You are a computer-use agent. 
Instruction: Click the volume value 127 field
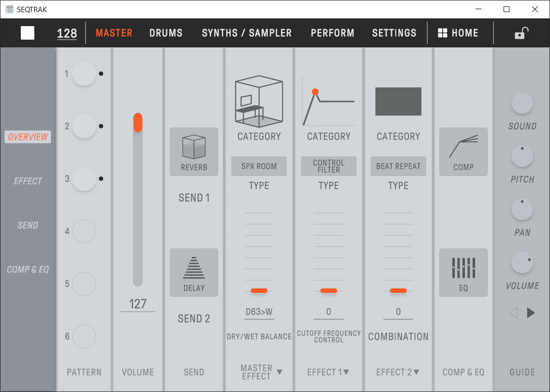[x=137, y=304]
